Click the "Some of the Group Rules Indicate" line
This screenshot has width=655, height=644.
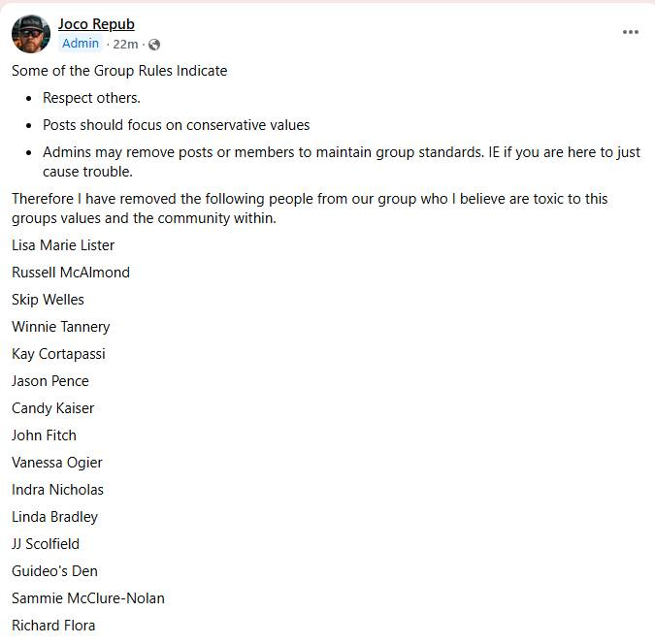[119, 71]
